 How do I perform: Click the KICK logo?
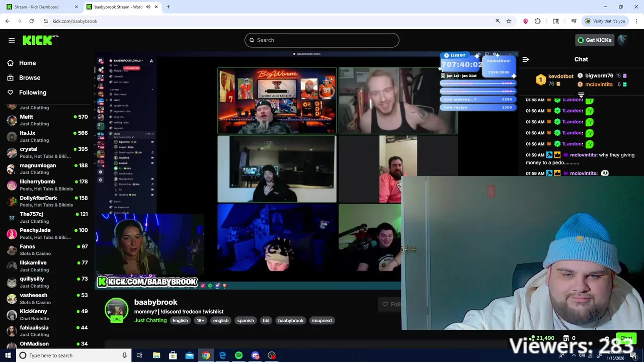[39, 40]
